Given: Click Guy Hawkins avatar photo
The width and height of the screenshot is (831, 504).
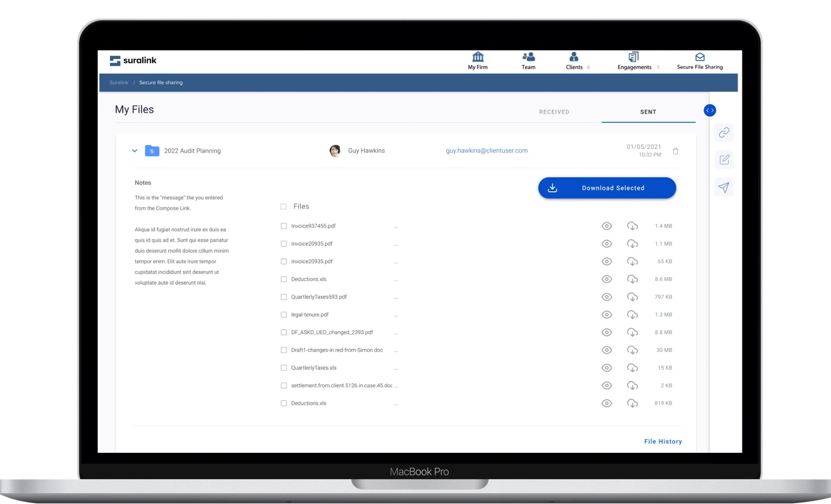Looking at the screenshot, I should pyautogui.click(x=335, y=151).
